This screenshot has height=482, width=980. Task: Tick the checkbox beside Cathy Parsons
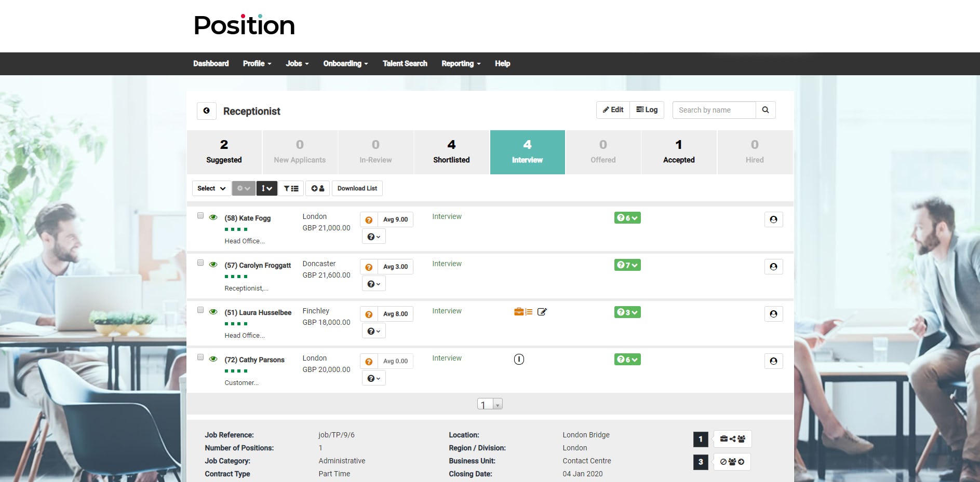point(200,357)
